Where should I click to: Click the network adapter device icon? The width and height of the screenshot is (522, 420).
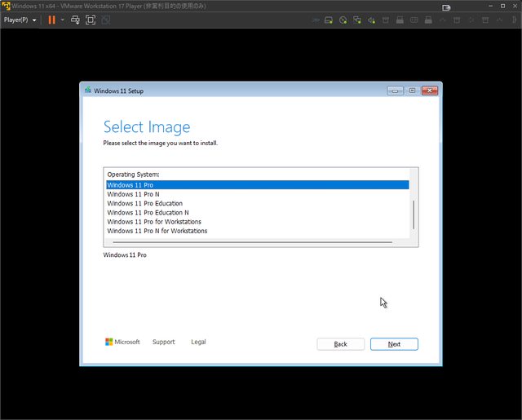click(x=357, y=20)
